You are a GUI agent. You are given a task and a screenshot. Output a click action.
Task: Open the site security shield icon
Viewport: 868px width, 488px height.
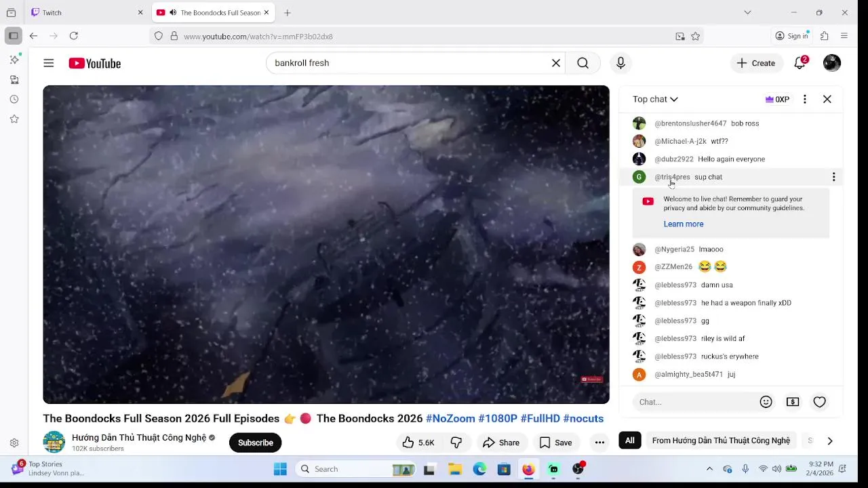pos(159,36)
